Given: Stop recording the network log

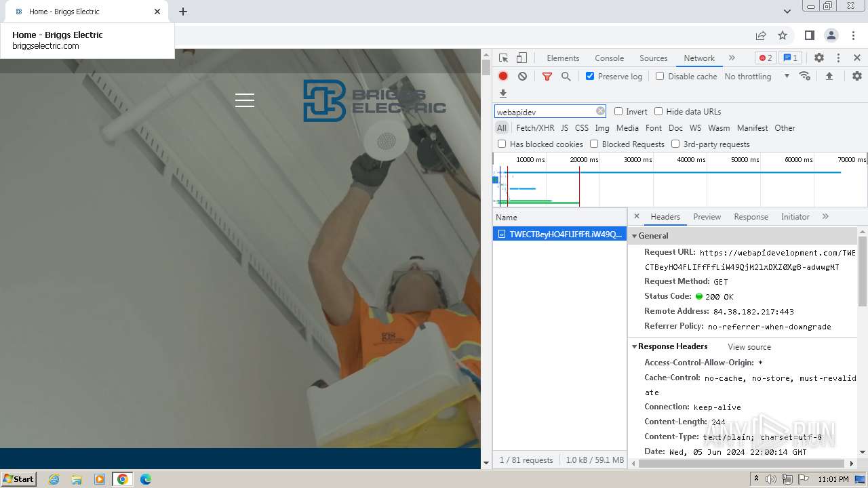Looking at the screenshot, I should pos(503,77).
